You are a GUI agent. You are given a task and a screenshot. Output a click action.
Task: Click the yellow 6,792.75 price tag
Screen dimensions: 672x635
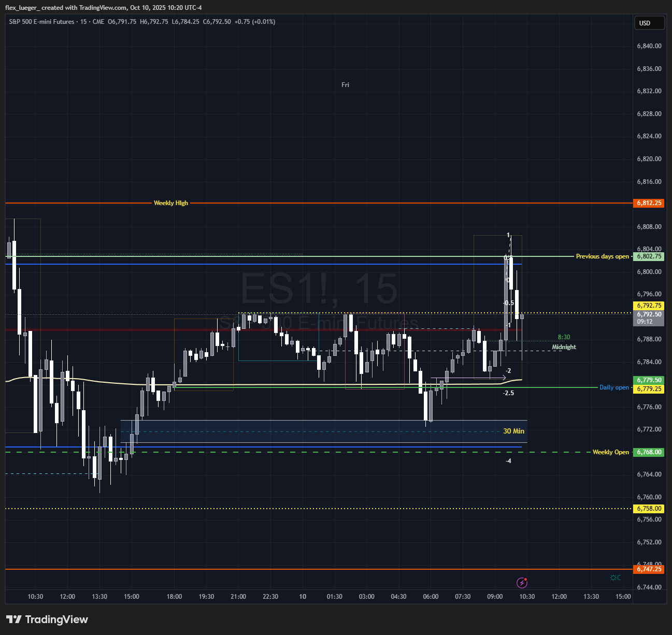[649, 306]
